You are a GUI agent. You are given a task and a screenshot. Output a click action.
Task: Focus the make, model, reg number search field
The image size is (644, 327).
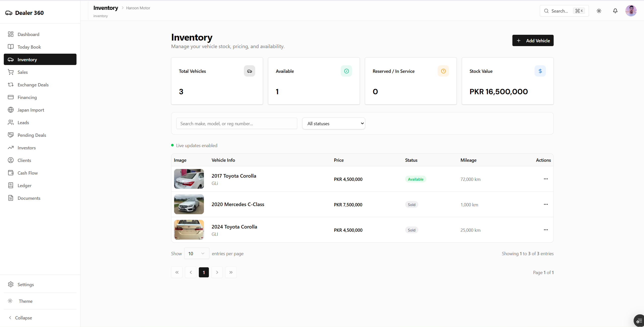237,123
